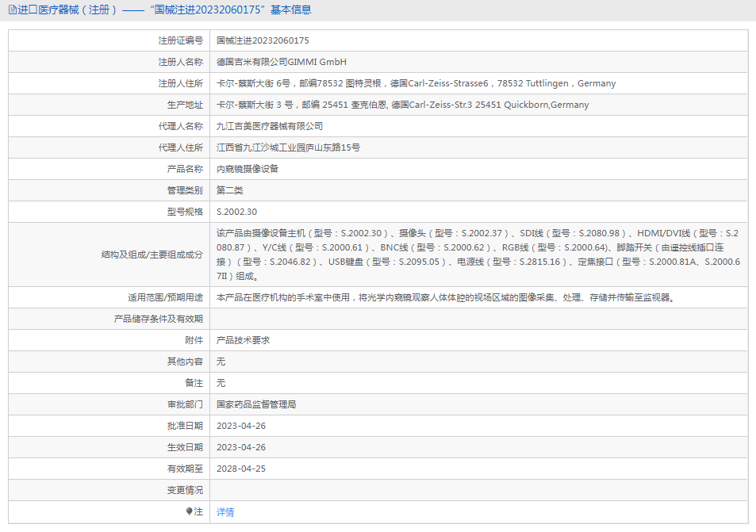Click model specification value S.2002.30
Image resolution: width=756 pixels, height=532 pixels.
(x=236, y=212)
